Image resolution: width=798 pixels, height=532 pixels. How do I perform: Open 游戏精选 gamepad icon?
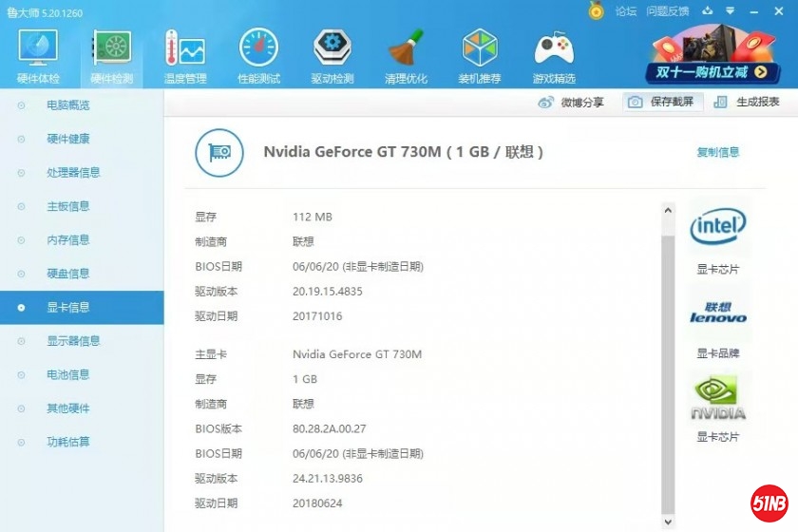click(554, 55)
